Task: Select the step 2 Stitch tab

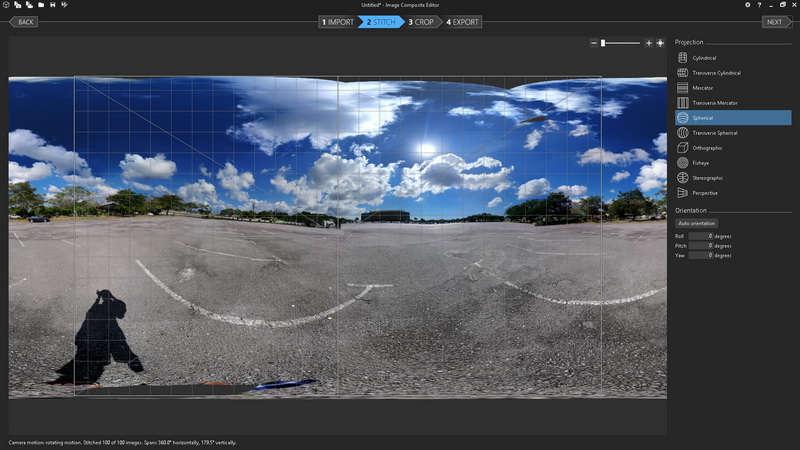Action: click(381, 22)
